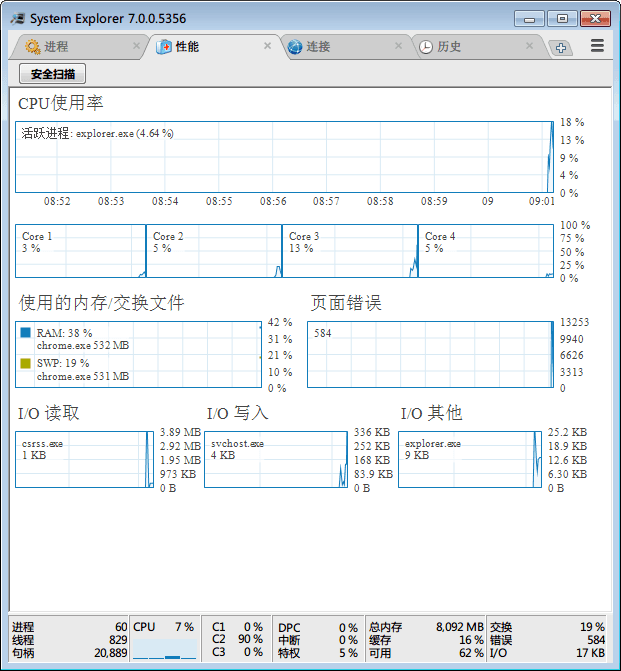The width and height of the screenshot is (621, 671).
Task: Click the Core 3 usage graph
Action: [x=350, y=251]
